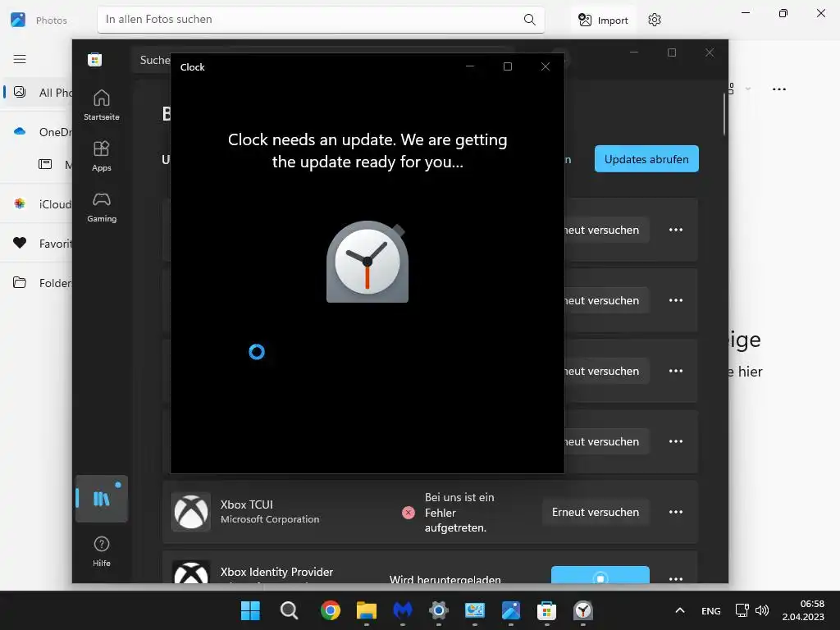Open network icon in system tray
The width and height of the screenshot is (840, 630).
[742, 610]
